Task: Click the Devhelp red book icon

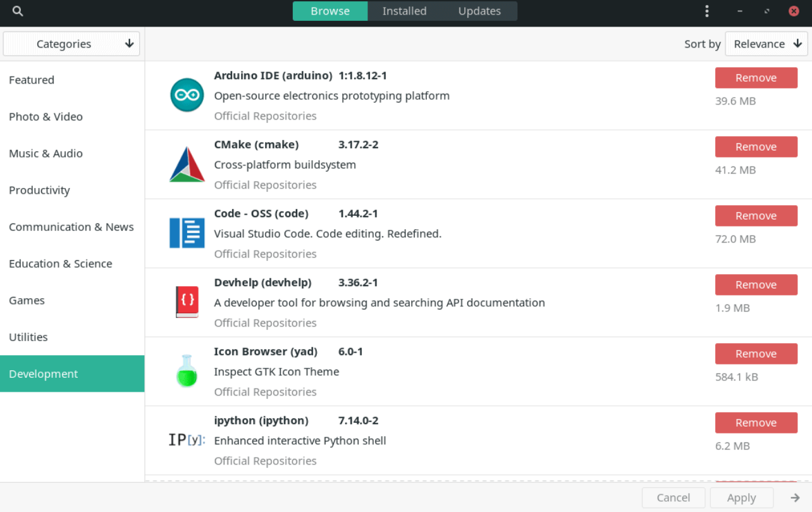Action: coord(187,302)
